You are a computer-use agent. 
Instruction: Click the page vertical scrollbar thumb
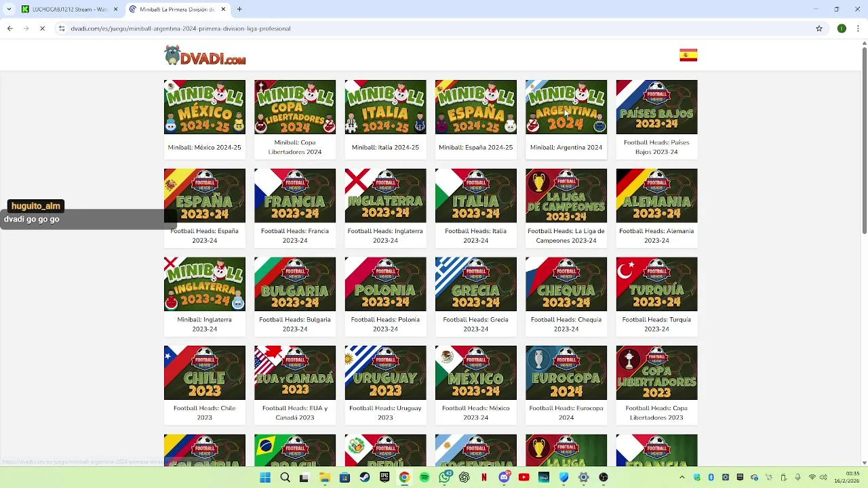click(x=864, y=141)
